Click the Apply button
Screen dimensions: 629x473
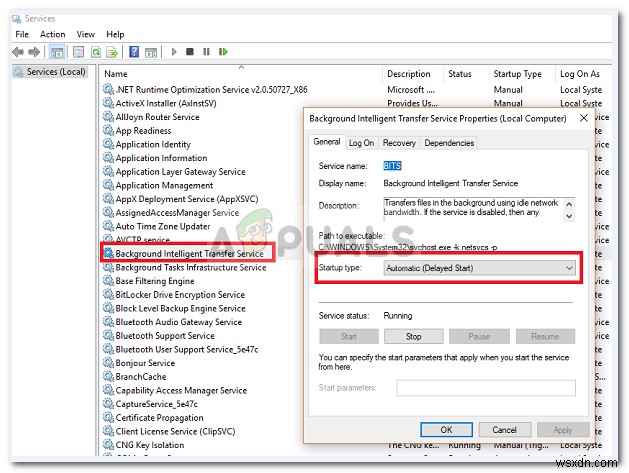click(x=563, y=430)
